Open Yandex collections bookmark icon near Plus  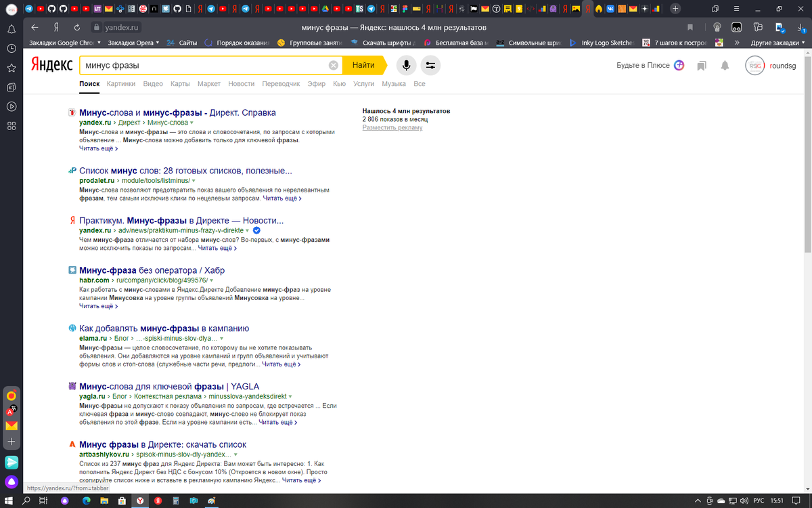tap(701, 66)
